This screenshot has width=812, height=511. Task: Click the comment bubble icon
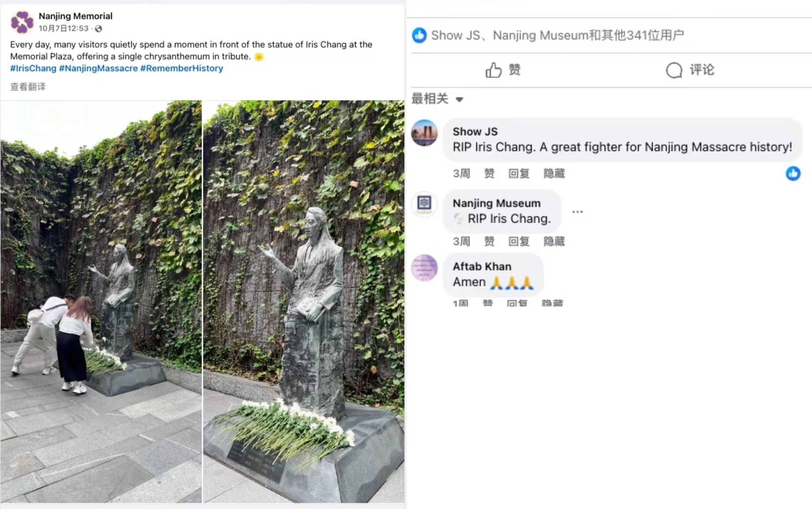click(x=674, y=70)
